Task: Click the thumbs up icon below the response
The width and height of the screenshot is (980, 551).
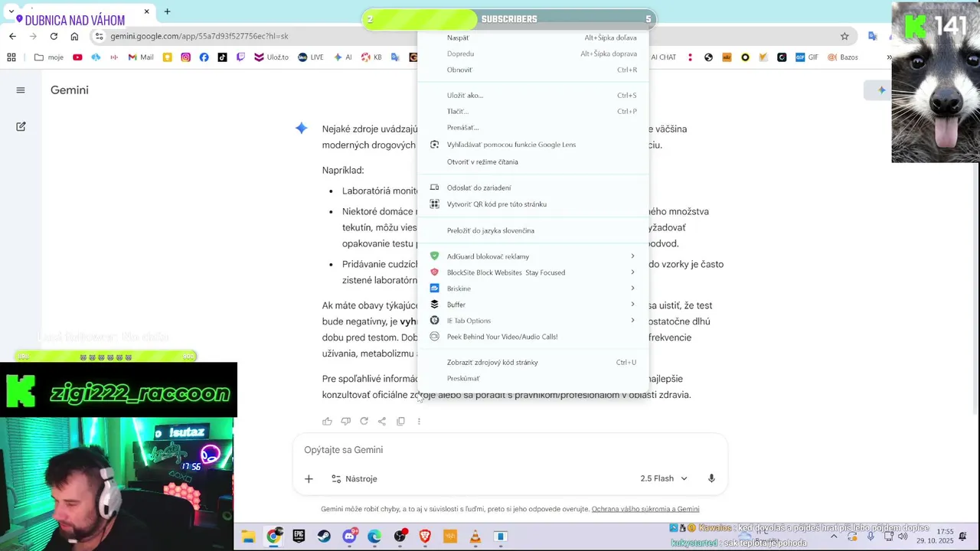Action: click(x=327, y=421)
